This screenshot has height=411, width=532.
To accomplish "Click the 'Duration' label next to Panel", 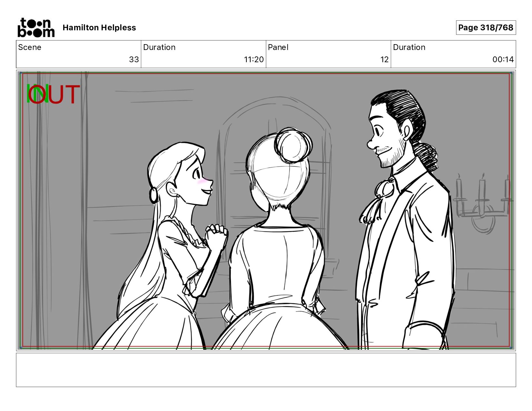I will click(x=409, y=47).
